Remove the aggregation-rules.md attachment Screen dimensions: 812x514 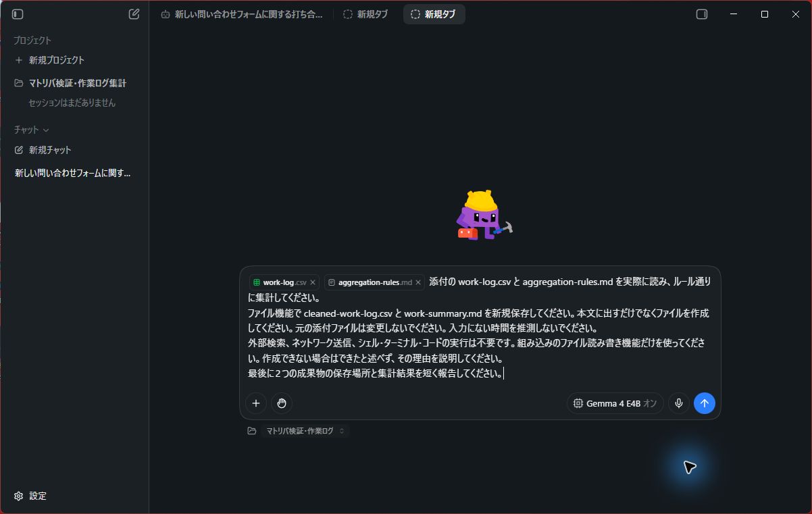(418, 282)
